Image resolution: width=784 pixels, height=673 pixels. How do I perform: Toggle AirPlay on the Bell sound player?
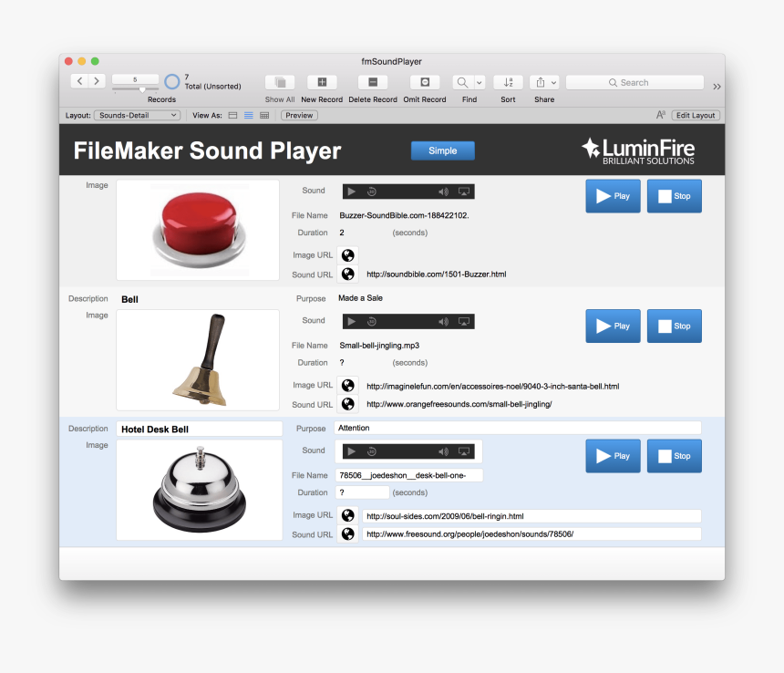pyautogui.click(x=463, y=321)
